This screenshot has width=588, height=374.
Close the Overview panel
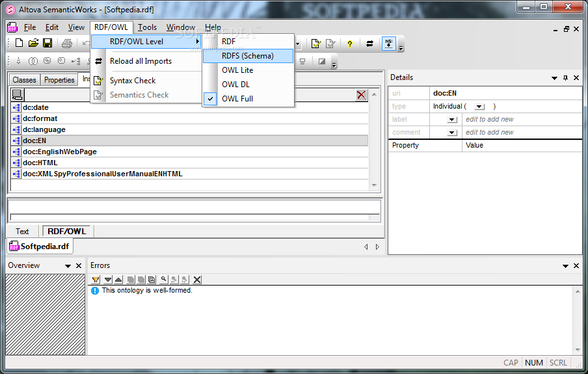[x=79, y=265]
